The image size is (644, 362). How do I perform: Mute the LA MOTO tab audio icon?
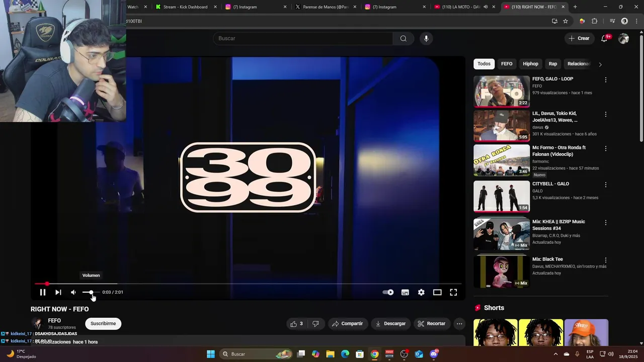(x=486, y=7)
